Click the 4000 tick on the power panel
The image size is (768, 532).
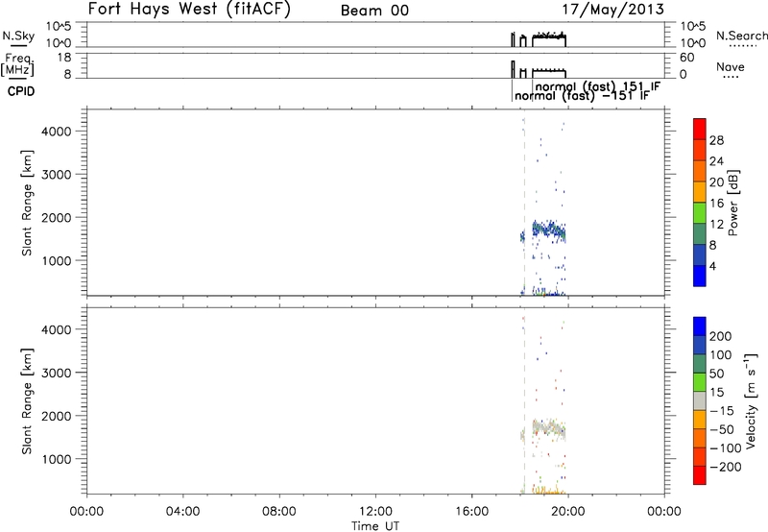pyautogui.click(x=57, y=132)
